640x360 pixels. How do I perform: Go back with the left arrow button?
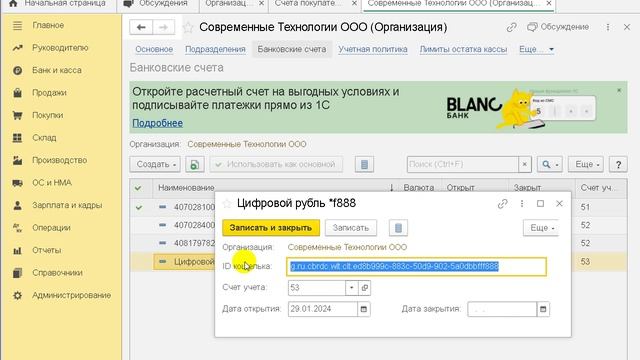[x=141, y=27]
